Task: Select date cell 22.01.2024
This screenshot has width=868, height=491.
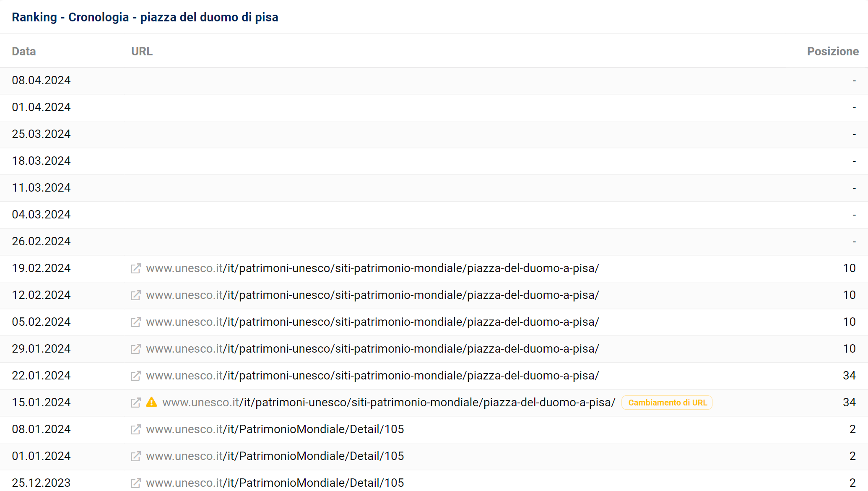Action: click(x=41, y=376)
